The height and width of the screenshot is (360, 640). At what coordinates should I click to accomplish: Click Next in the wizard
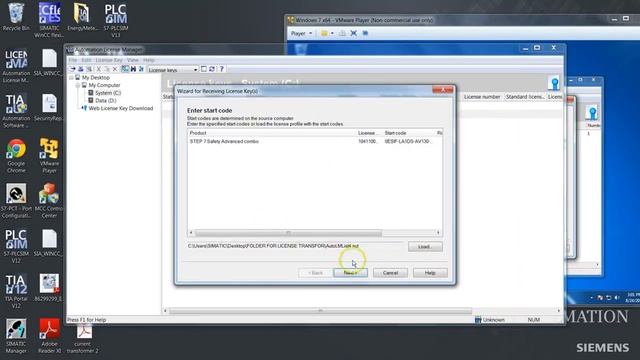[350, 273]
